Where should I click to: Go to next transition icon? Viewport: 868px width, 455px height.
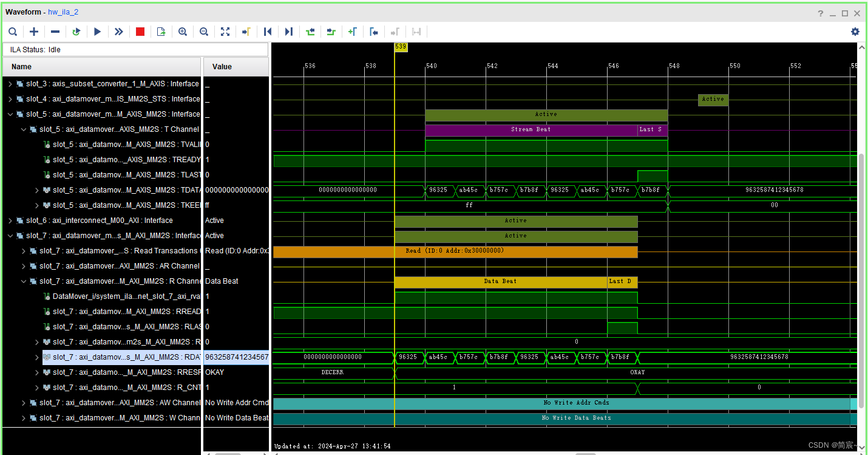click(331, 32)
